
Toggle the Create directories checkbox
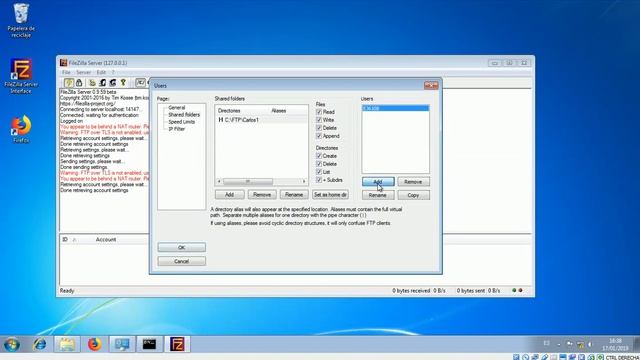point(319,156)
